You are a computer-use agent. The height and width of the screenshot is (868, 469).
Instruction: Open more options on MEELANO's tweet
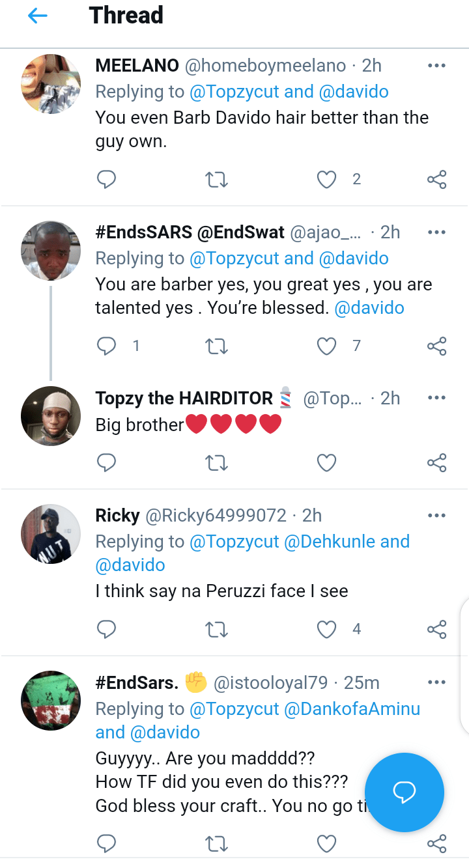[x=436, y=66]
